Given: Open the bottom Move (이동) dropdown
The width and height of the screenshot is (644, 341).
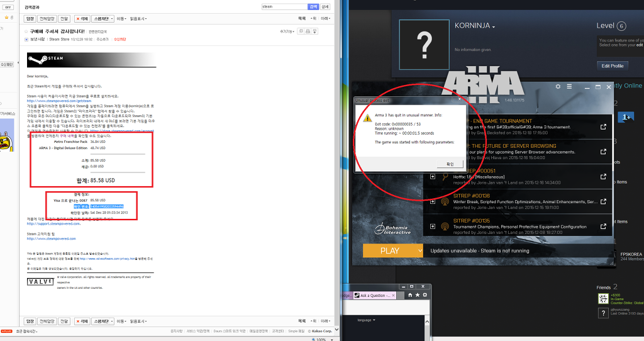Looking at the screenshot, I should (121, 321).
